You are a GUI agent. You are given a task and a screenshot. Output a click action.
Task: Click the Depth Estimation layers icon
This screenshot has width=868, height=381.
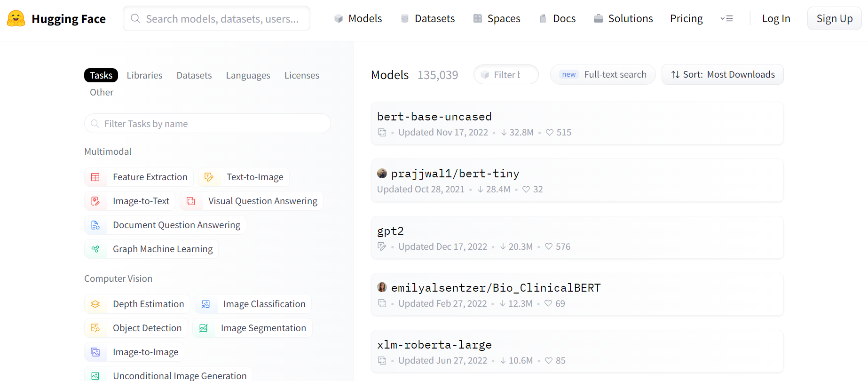click(x=95, y=304)
